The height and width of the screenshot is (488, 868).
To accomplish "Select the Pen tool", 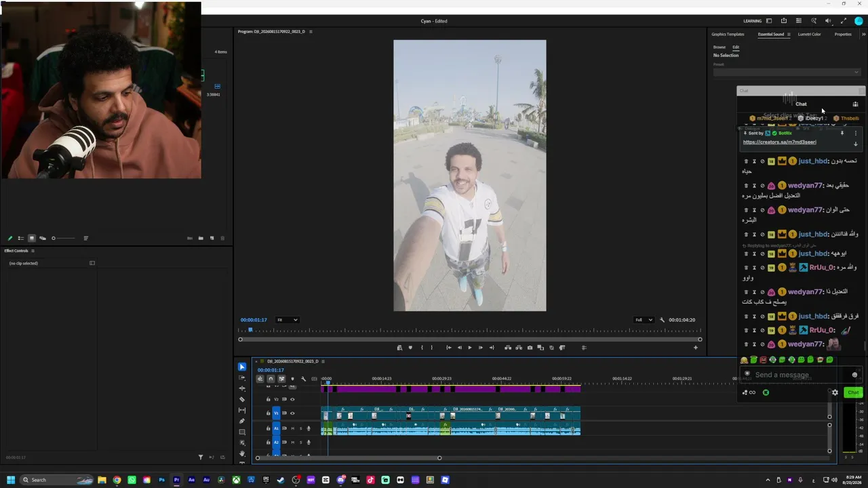I will point(242,421).
